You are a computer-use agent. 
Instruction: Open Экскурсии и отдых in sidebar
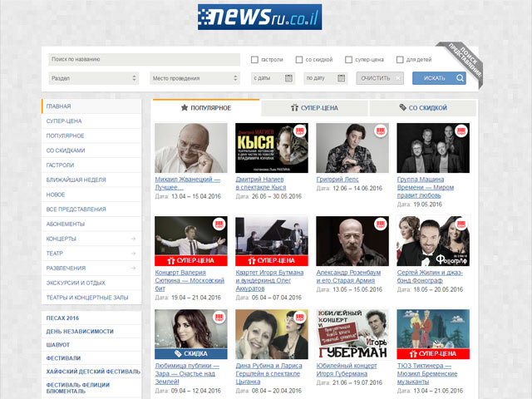tap(91, 283)
